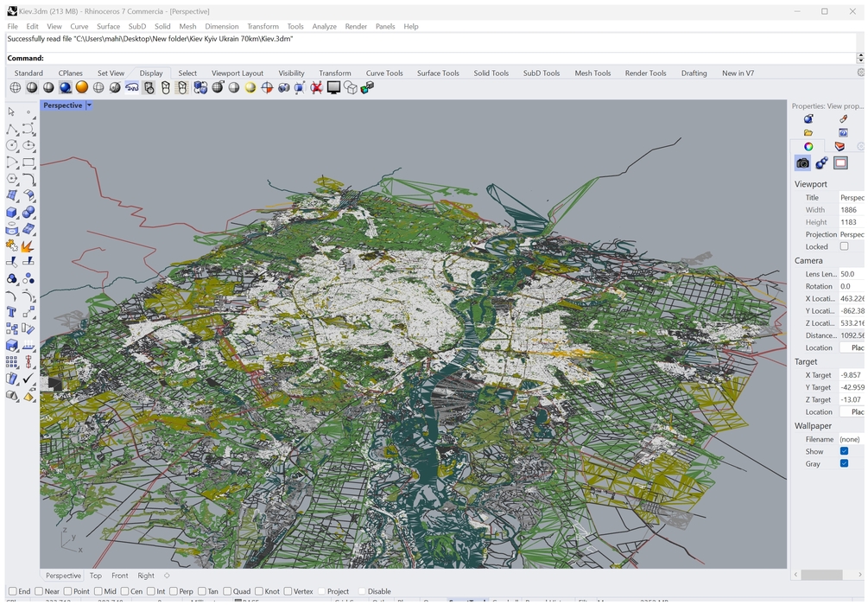The image size is (868, 605).
Task: Switch to the Top viewport tab
Action: coord(95,576)
